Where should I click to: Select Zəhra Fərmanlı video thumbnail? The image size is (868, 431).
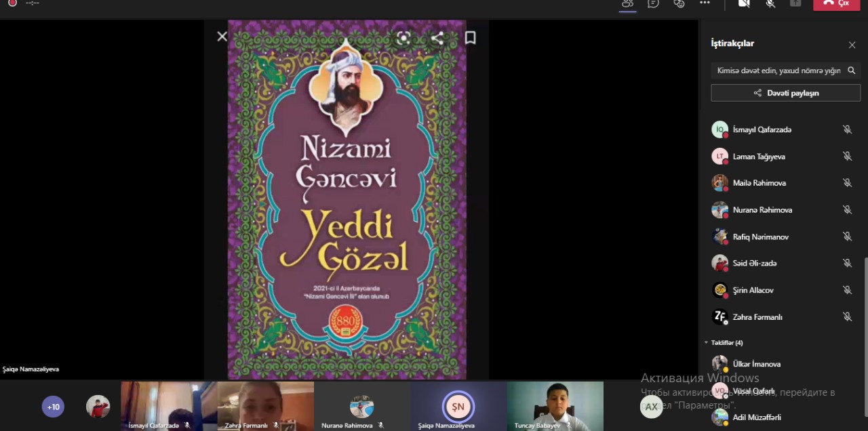(x=266, y=406)
